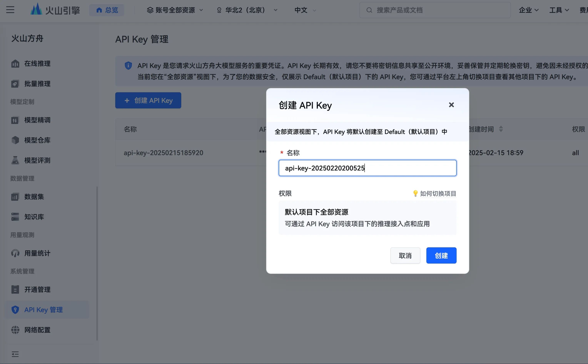Focus the 搜索产品或文档 search field
The width and height of the screenshot is (588, 364).
tap(435, 10)
